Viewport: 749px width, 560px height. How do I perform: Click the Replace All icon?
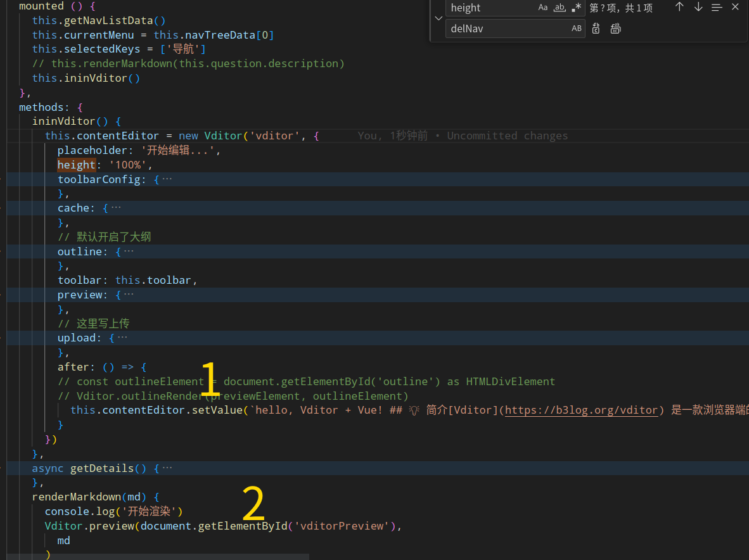(x=616, y=29)
